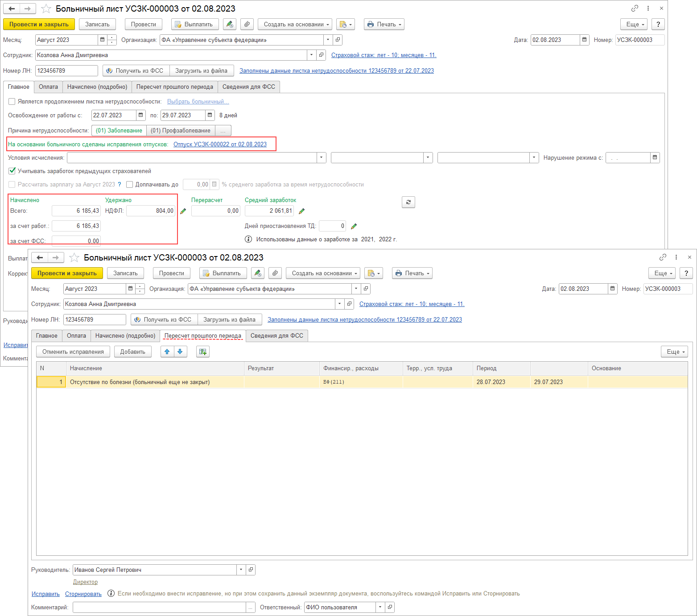Click the table add-columns icon in lower window

click(x=203, y=351)
